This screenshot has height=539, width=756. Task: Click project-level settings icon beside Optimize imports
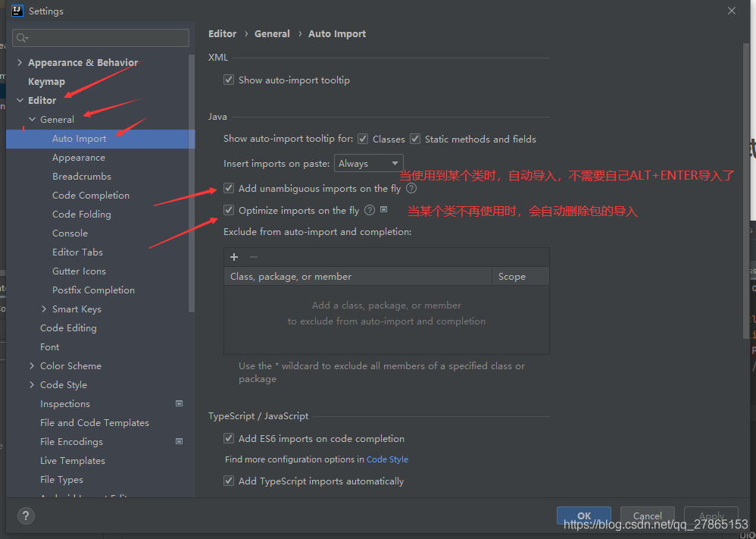(384, 209)
